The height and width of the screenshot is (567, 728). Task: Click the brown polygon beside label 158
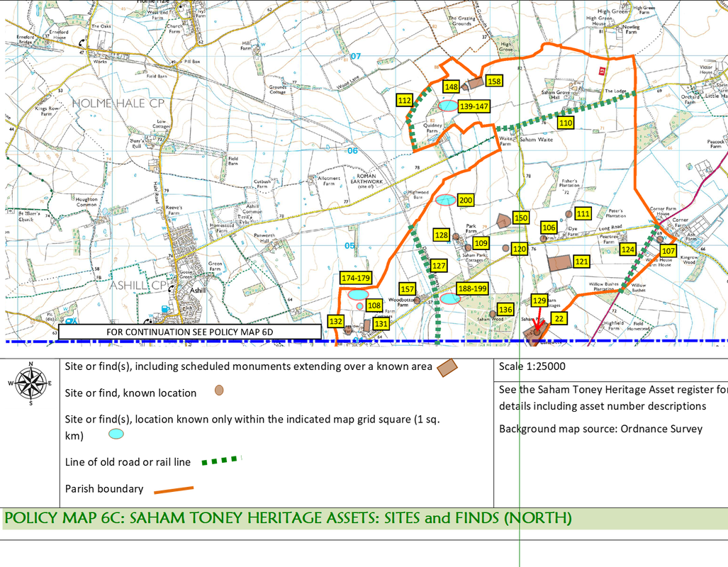(476, 84)
